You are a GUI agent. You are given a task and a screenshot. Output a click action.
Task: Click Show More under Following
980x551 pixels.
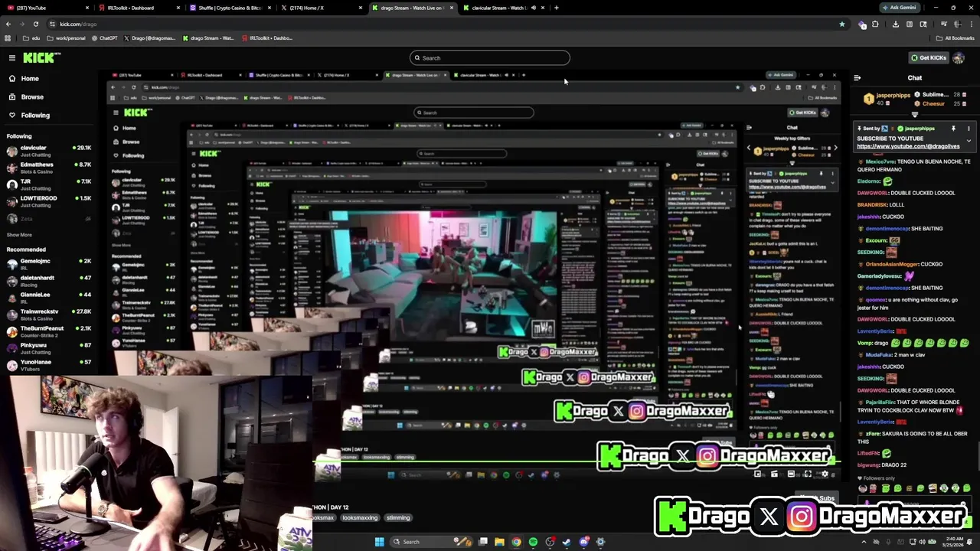20,235
